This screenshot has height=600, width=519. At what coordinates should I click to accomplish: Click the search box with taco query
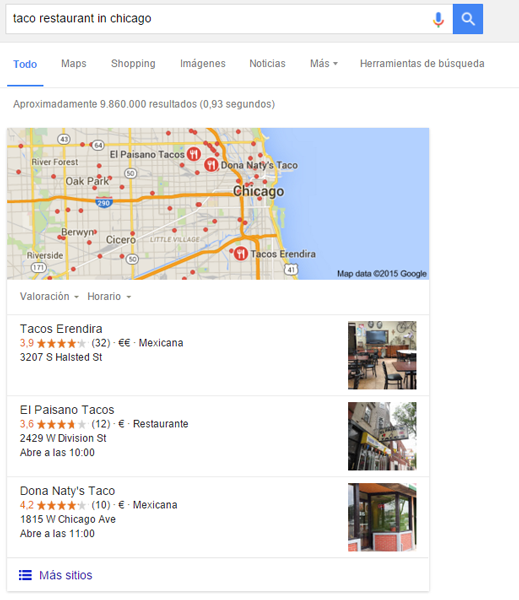pos(218,19)
